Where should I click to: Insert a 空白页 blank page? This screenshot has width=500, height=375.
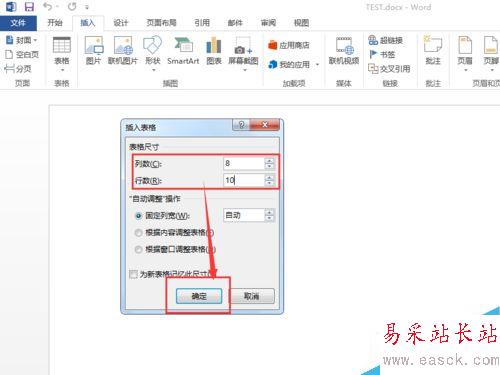(x=22, y=54)
